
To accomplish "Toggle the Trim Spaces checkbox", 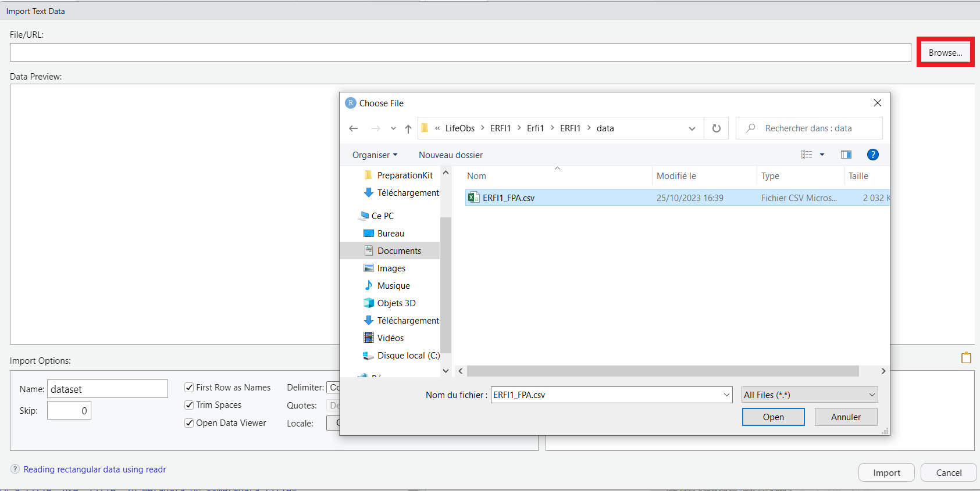I will (189, 405).
